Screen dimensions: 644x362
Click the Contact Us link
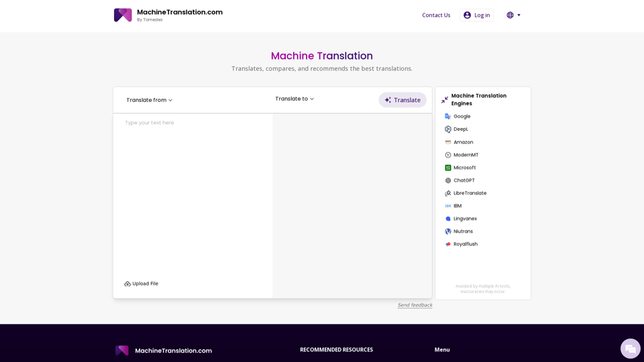[436, 15]
